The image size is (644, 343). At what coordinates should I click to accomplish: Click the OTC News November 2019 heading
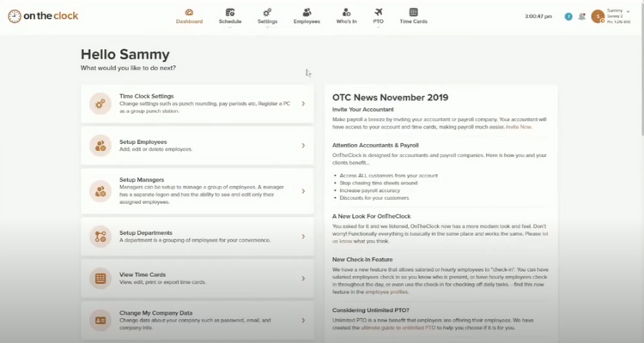(x=390, y=98)
